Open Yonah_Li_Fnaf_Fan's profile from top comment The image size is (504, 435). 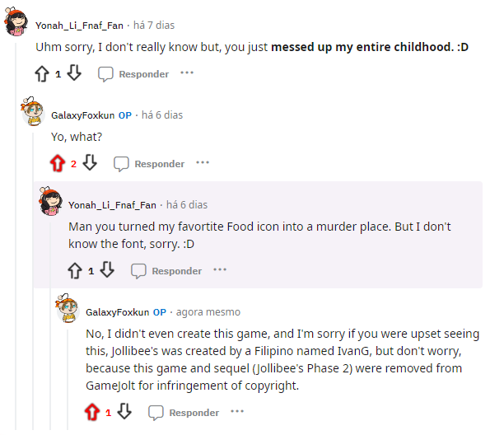tap(77, 26)
